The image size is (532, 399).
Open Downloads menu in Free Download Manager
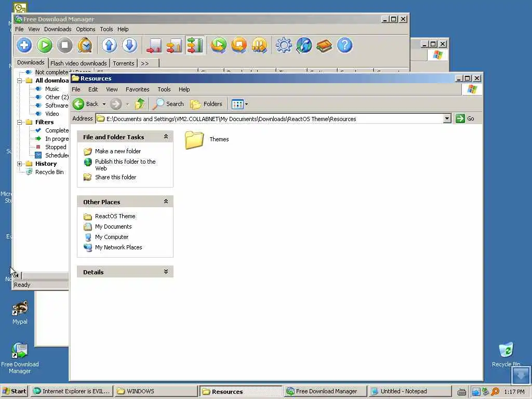tap(58, 29)
